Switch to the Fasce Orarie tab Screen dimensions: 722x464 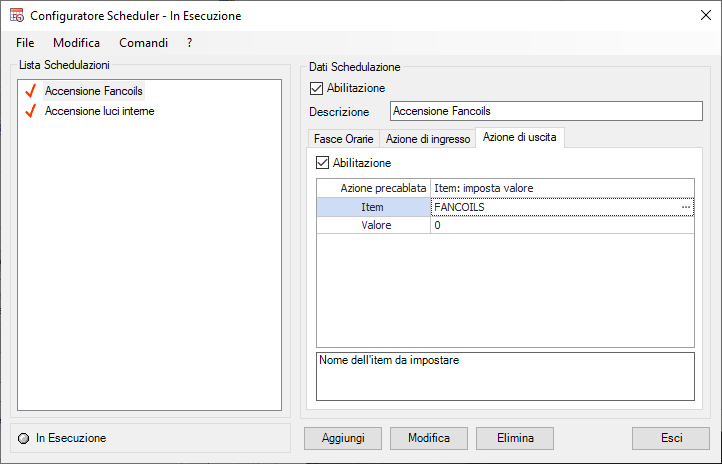click(343, 138)
